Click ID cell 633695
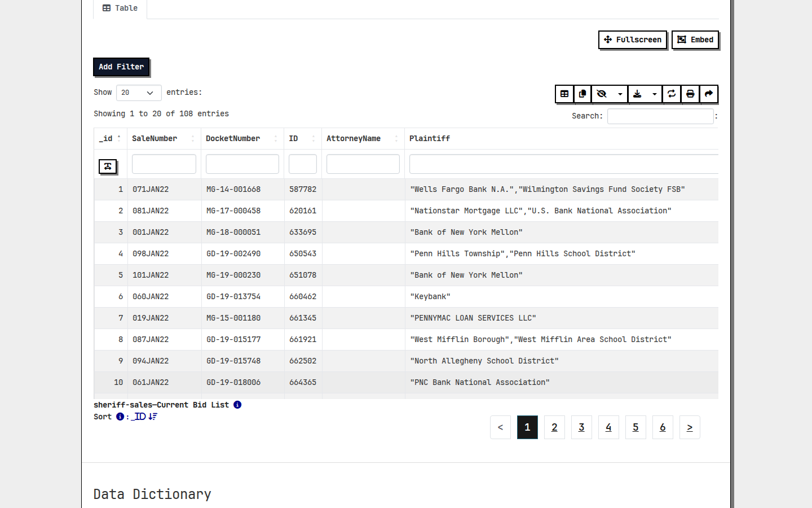 coord(303,233)
